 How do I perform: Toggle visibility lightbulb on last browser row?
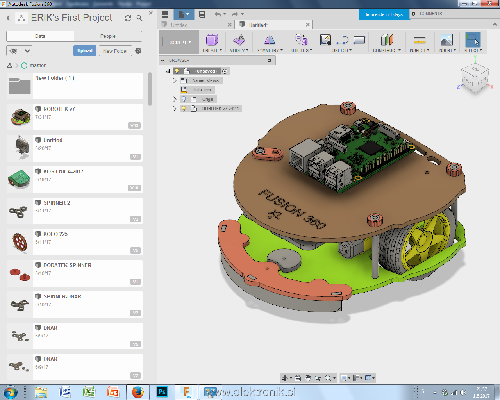tap(184, 108)
